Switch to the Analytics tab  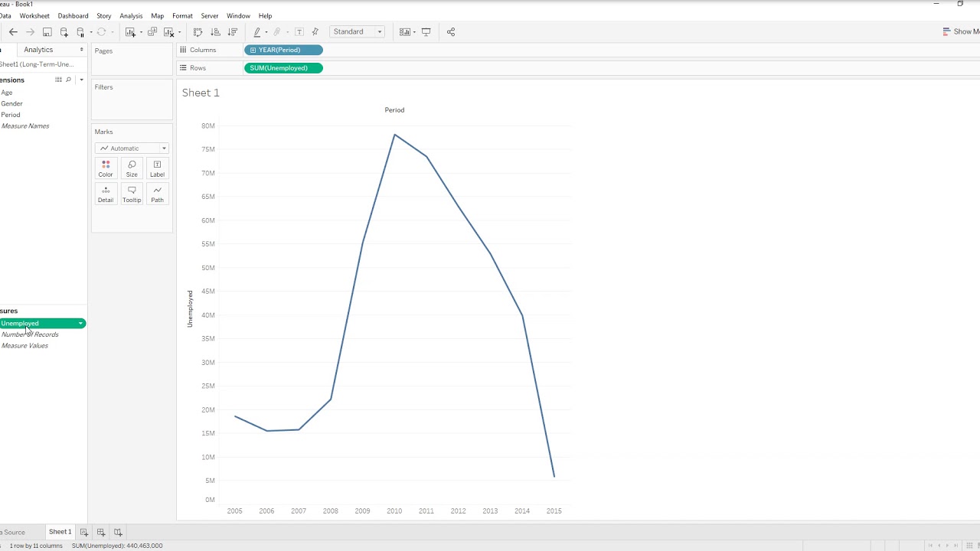pyautogui.click(x=38, y=50)
